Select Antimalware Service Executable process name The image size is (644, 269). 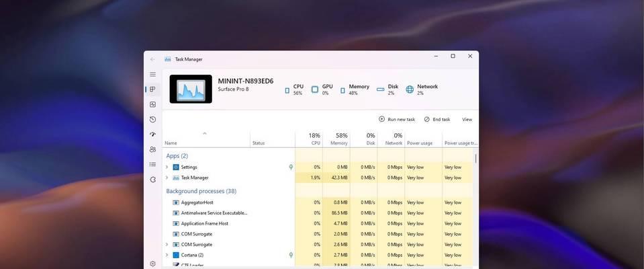(x=214, y=213)
